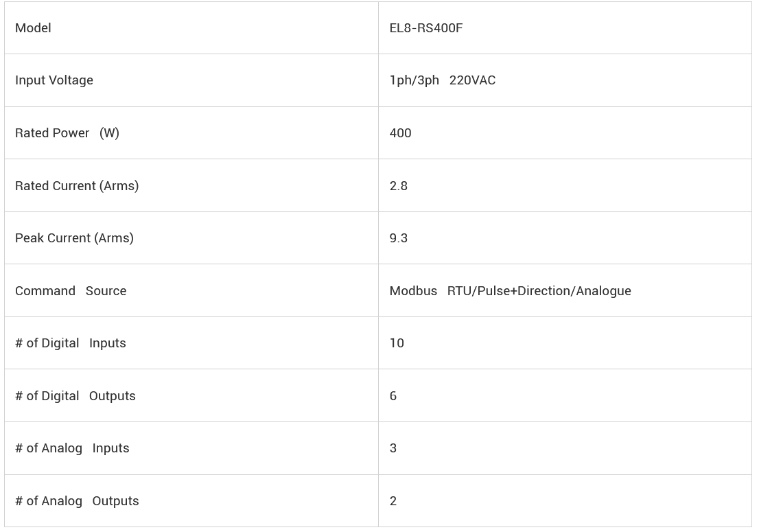Screen dimensions: 759x532
Task: Click the "# of Analog Inputs" label
Action: point(72,448)
